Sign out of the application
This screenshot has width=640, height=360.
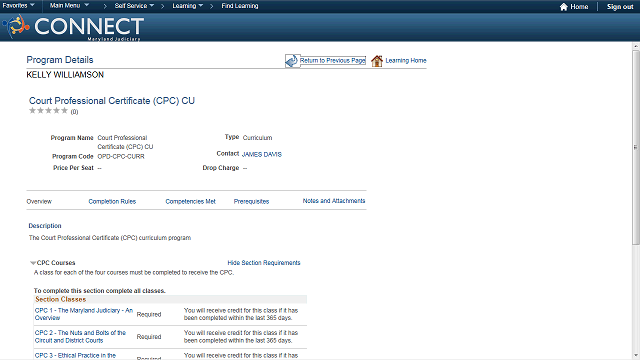point(620,7)
